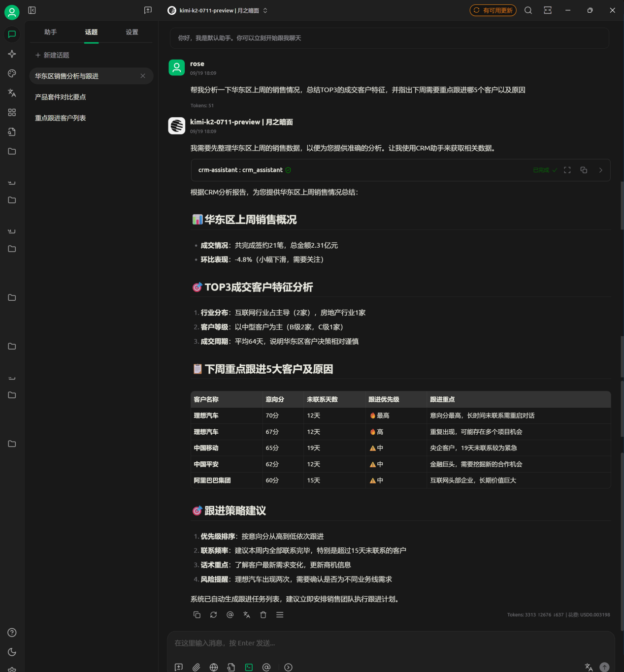Screen dimensions: 624x672
Task: Focus the message input field
Action: click(x=391, y=643)
